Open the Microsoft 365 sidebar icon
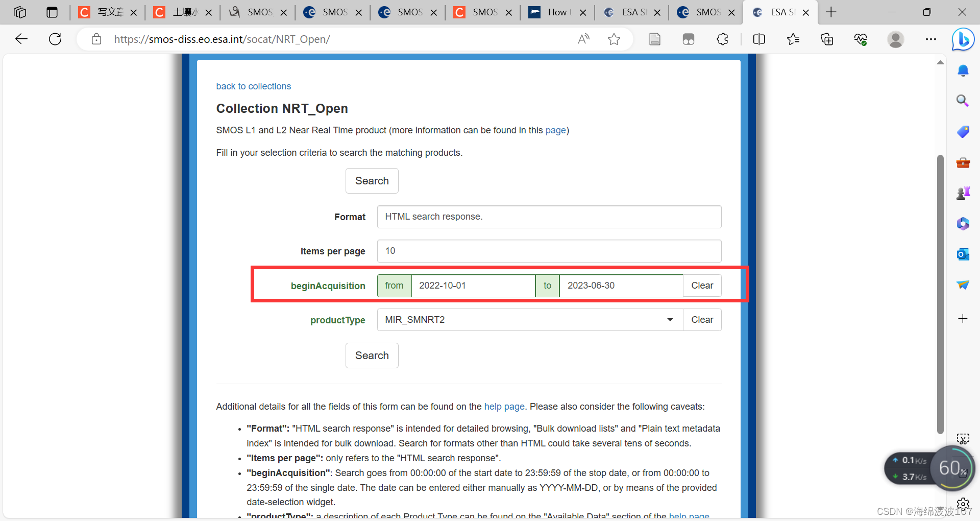Screen dimensions: 980x521 963,223
